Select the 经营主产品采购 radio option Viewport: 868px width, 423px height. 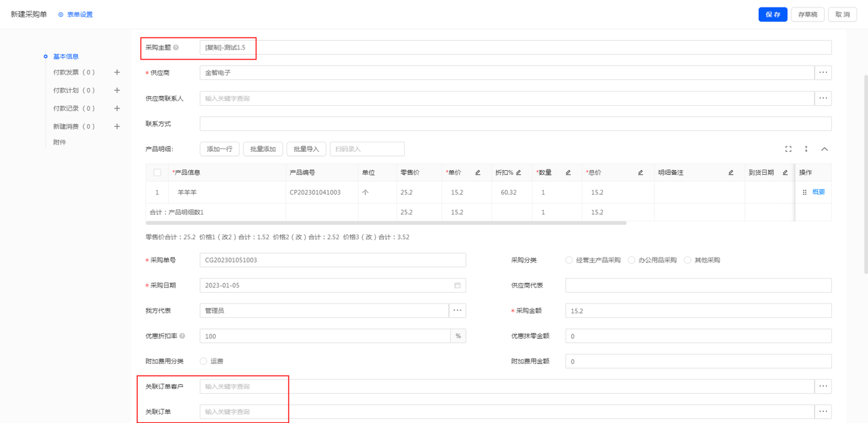569,260
